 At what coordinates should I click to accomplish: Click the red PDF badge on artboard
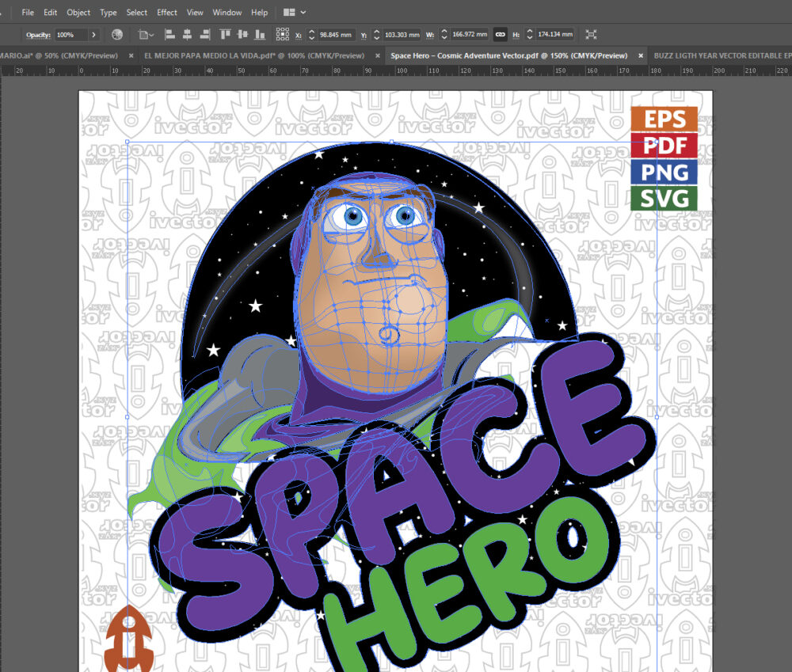(664, 146)
